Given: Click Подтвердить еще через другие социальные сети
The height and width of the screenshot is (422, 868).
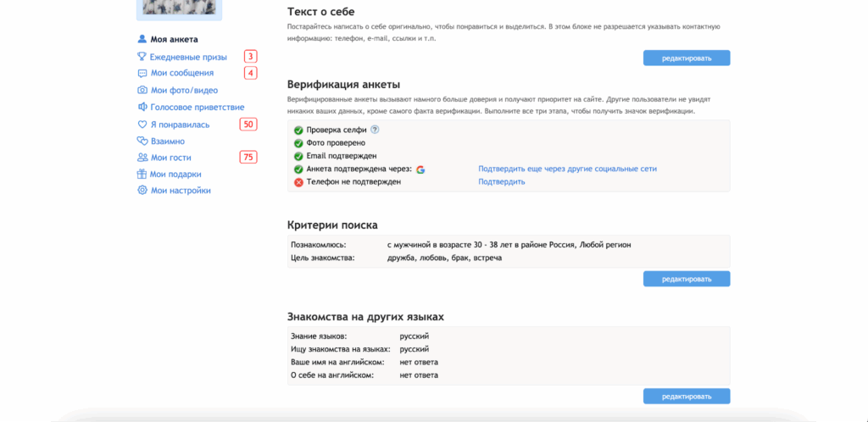Looking at the screenshot, I should tap(567, 169).
